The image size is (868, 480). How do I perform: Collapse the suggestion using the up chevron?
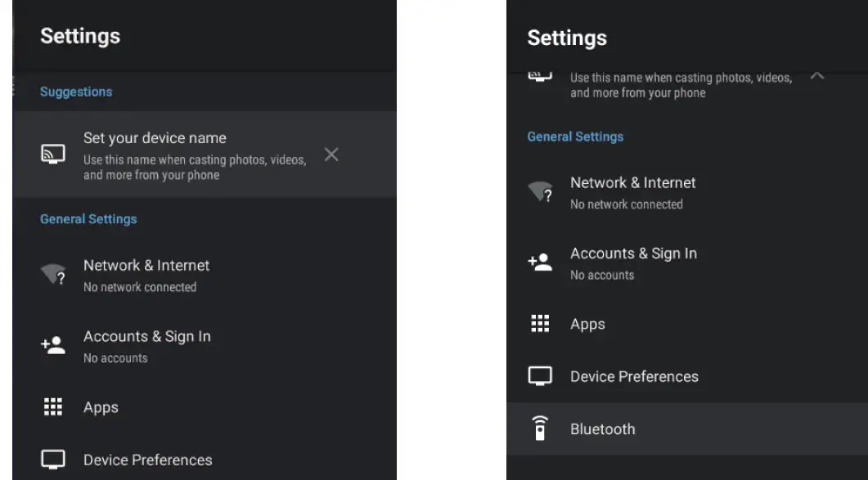[x=816, y=76]
